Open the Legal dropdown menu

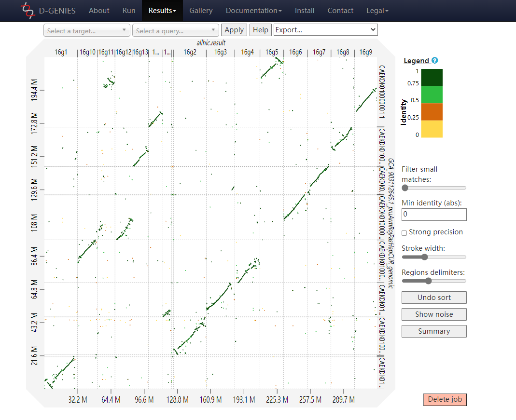pyautogui.click(x=377, y=11)
